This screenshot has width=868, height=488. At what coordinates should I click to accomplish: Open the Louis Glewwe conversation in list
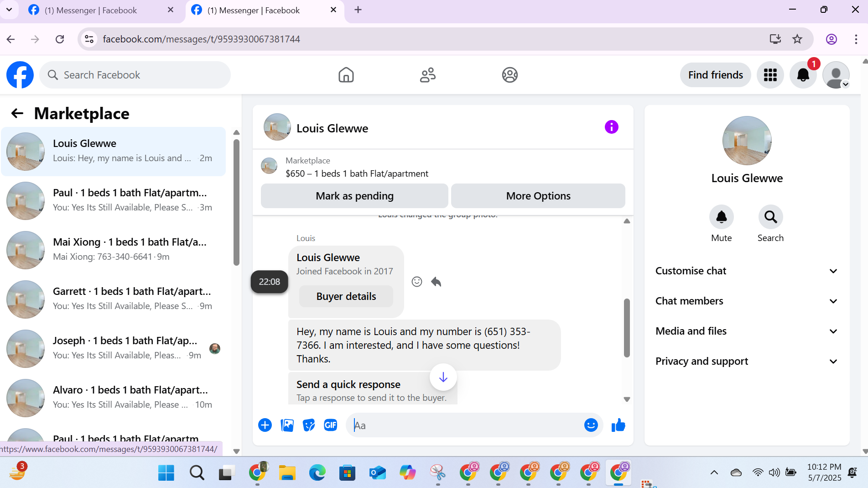point(114,152)
